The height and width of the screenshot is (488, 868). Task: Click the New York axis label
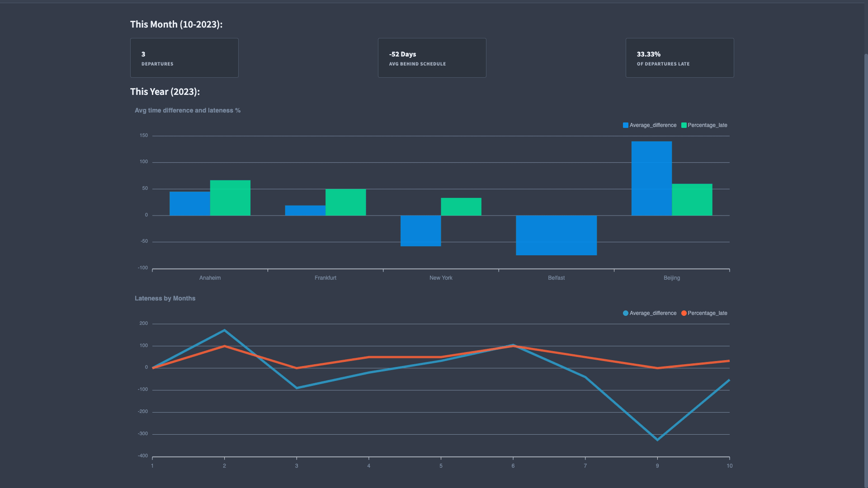pyautogui.click(x=441, y=278)
